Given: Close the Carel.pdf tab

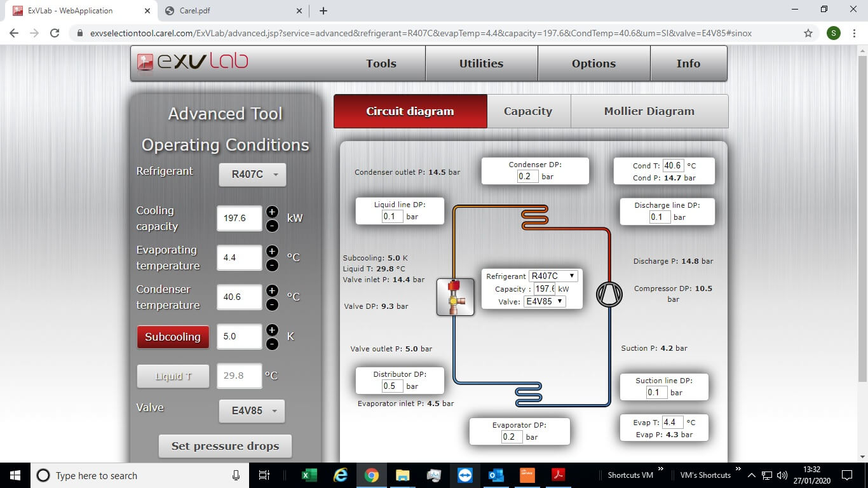Looking at the screenshot, I should coord(299,11).
